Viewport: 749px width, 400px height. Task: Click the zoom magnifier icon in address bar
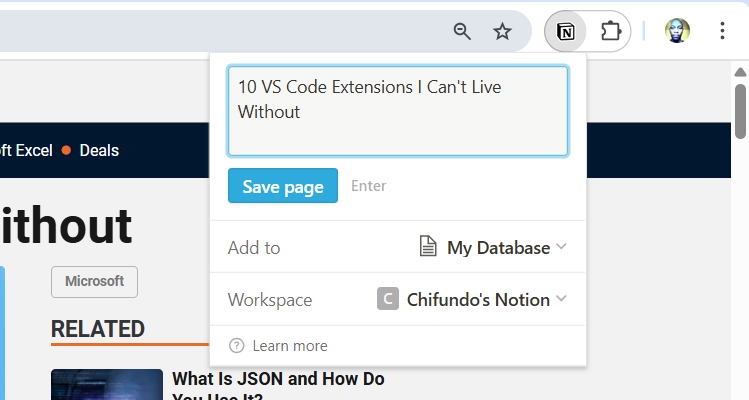pos(462,31)
